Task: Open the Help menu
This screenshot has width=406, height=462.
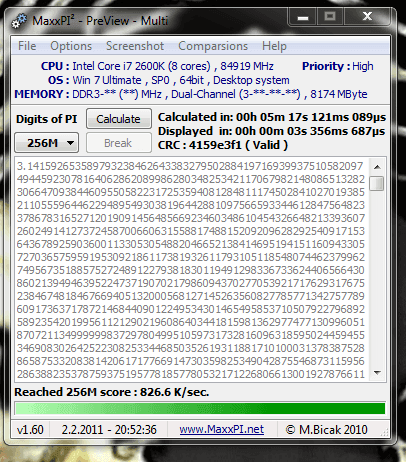Action: pyautogui.click(x=274, y=46)
